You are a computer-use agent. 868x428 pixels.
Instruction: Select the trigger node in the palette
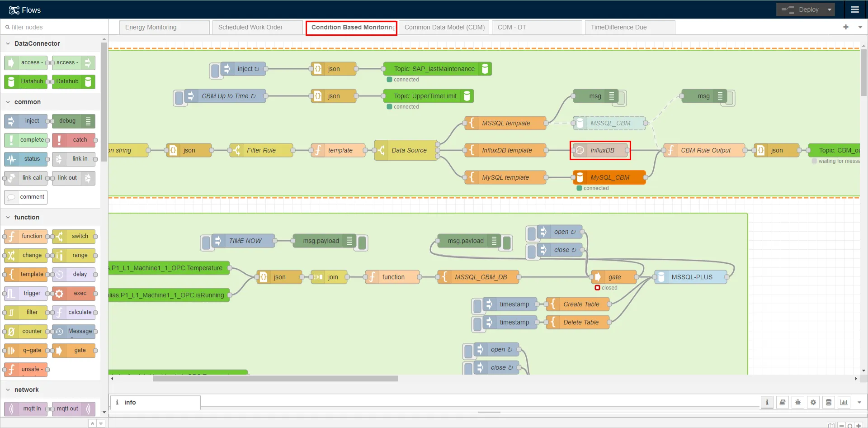pos(26,293)
